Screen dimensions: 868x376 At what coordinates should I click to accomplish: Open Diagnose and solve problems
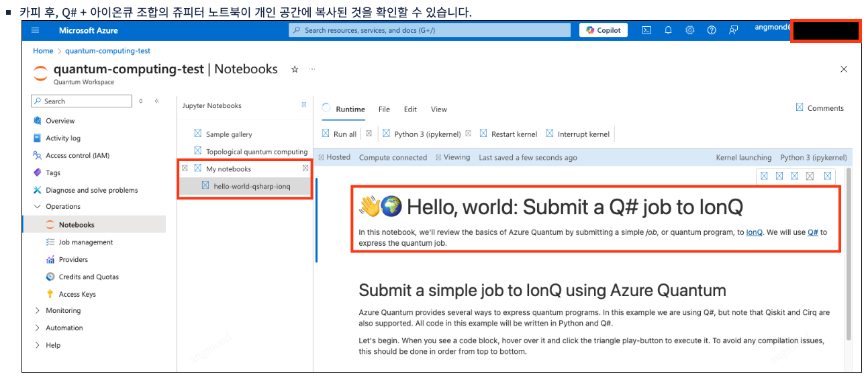click(x=91, y=190)
